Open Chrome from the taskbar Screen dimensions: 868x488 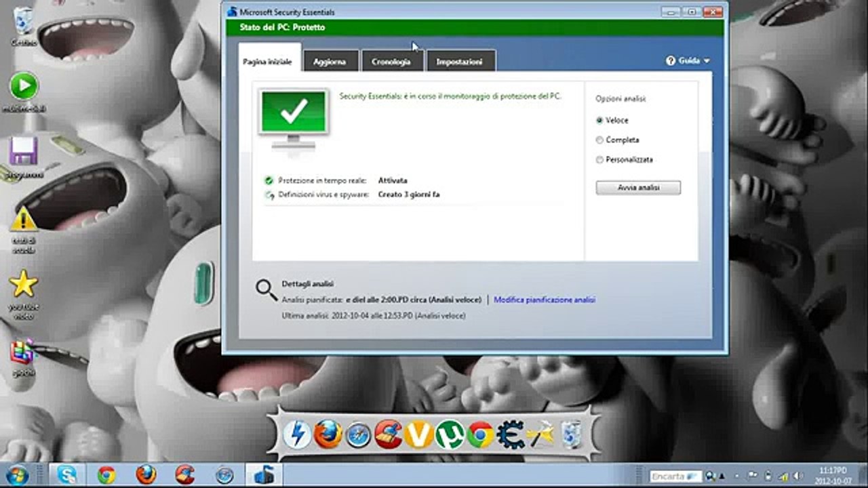[x=106, y=474]
